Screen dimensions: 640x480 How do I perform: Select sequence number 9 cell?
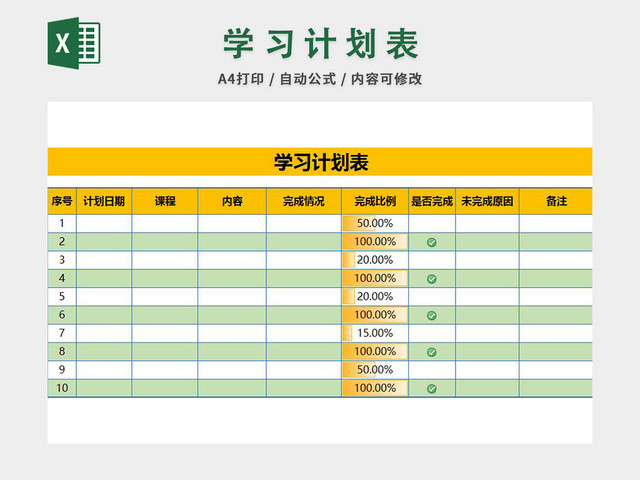[62, 370]
